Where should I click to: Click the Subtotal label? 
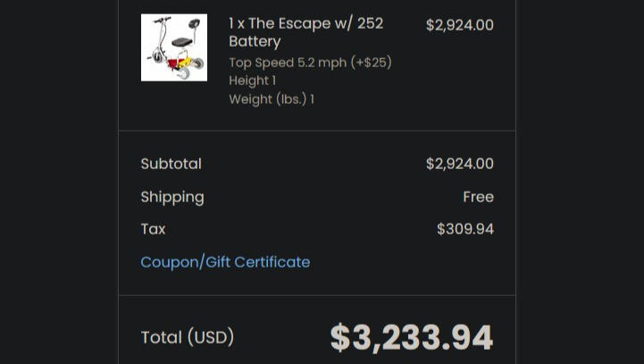(171, 164)
